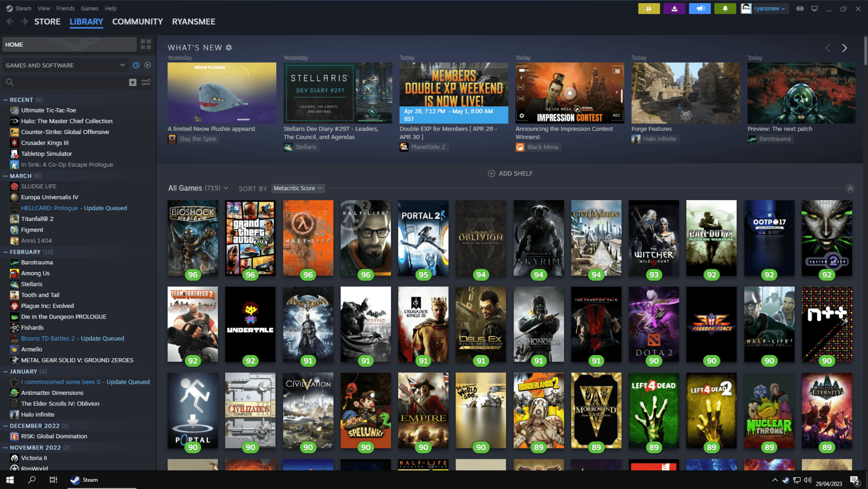
Task: Open What's New settings gear
Action: [x=229, y=48]
